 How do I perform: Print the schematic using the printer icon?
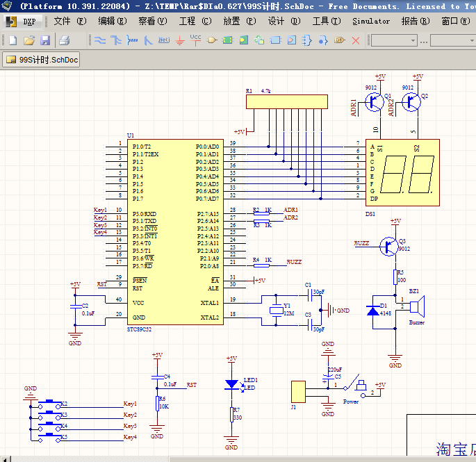click(x=64, y=40)
